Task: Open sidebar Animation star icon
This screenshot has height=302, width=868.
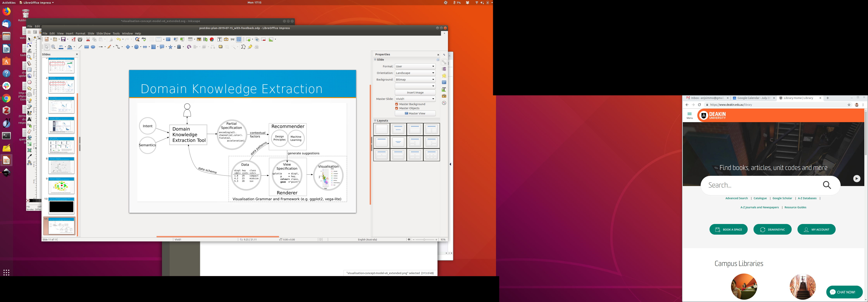Action: tap(444, 76)
